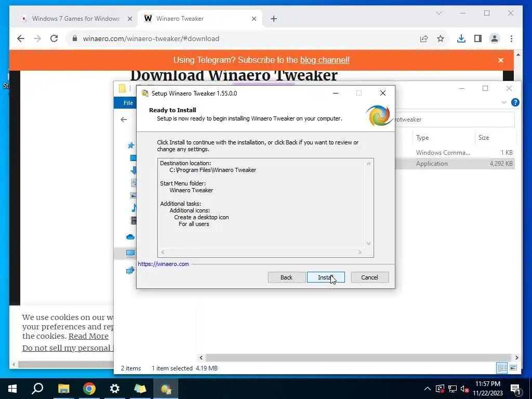The width and height of the screenshot is (532, 399).
Task: Open File Explorer from taskbar
Action: coord(63,389)
